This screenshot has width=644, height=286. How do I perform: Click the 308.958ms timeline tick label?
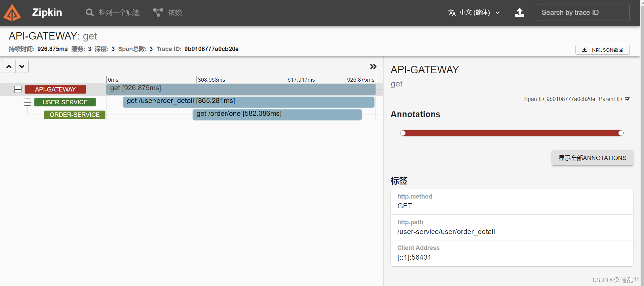(x=211, y=80)
